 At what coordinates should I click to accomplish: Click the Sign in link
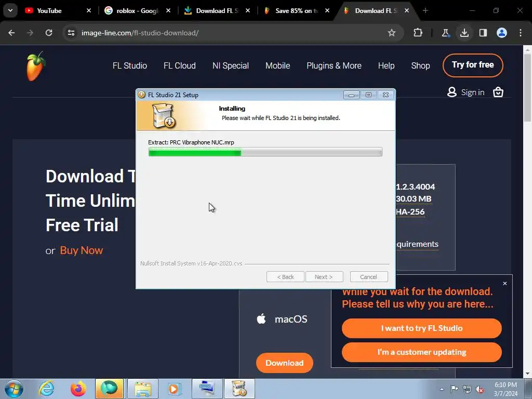(473, 92)
